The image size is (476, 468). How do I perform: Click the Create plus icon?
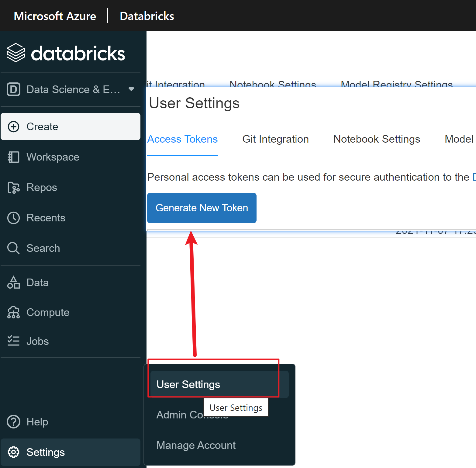13,127
